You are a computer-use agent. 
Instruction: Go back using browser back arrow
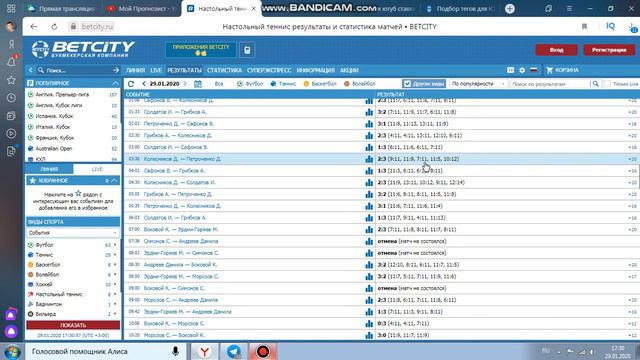point(34,27)
